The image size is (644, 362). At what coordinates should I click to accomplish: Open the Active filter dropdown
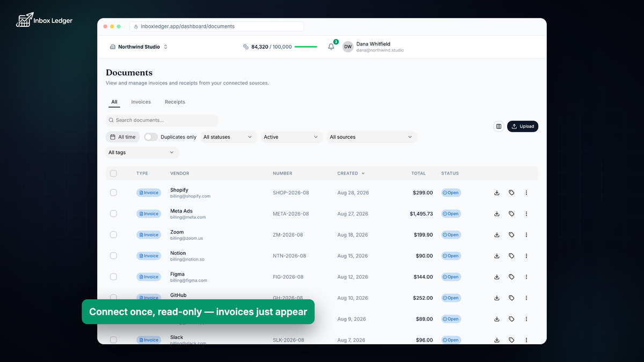coord(291,137)
